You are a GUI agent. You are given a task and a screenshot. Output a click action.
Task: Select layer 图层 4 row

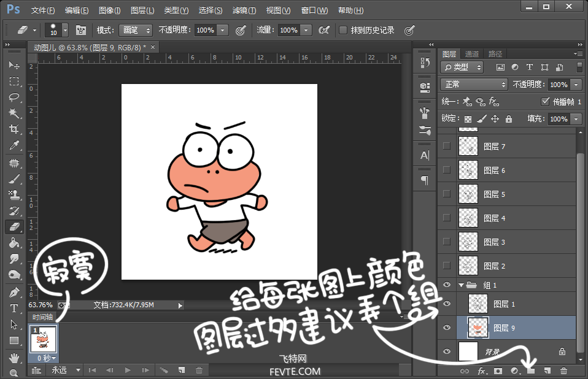pos(507,218)
